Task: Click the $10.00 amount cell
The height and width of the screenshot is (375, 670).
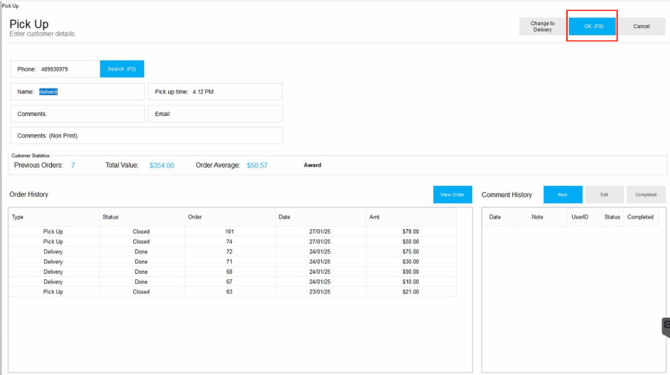Action: [x=411, y=281]
